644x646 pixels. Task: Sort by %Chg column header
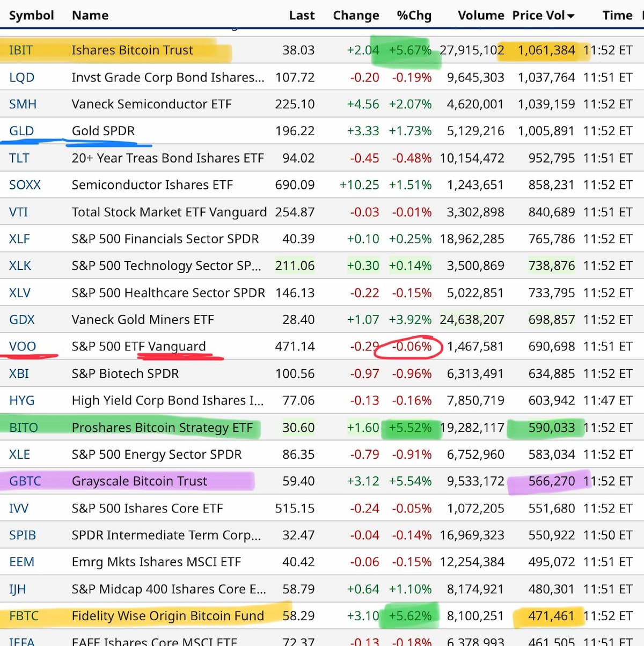414,16
